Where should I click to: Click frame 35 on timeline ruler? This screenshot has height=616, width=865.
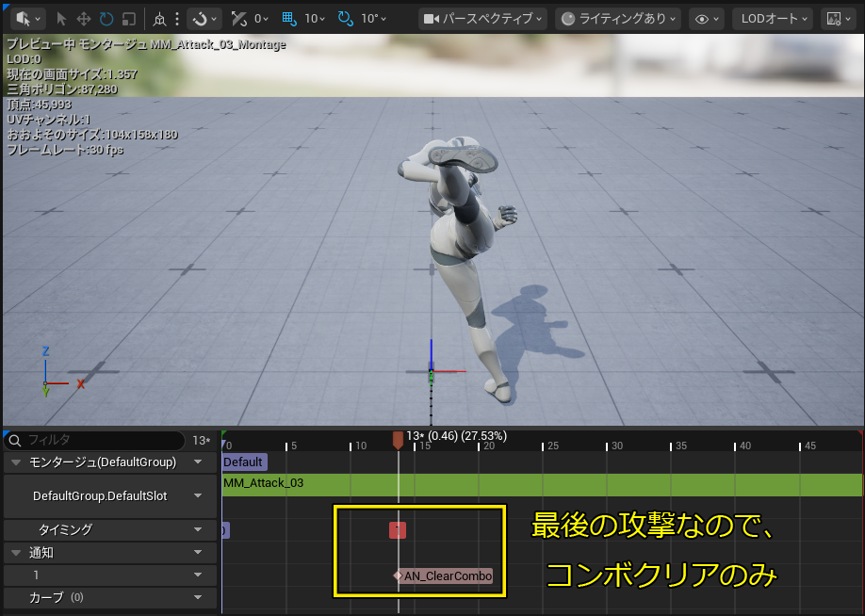coord(679,446)
